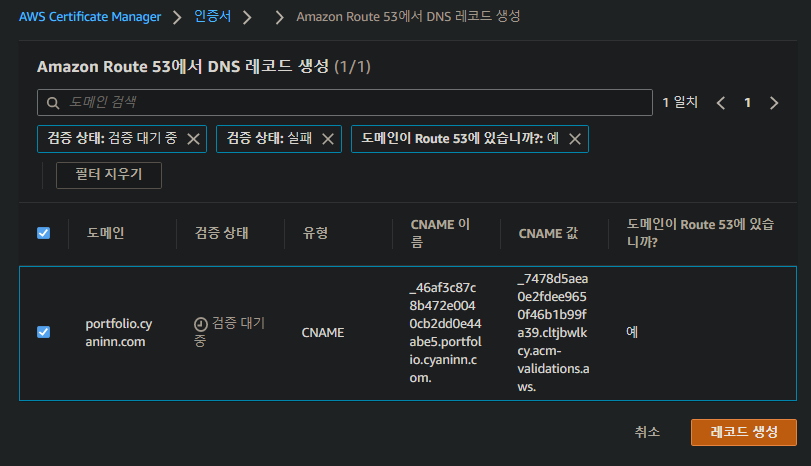The width and height of the screenshot is (811, 466).
Task: Click the _46af3c87c CNAME name value
Action: (x=445, y=333)
